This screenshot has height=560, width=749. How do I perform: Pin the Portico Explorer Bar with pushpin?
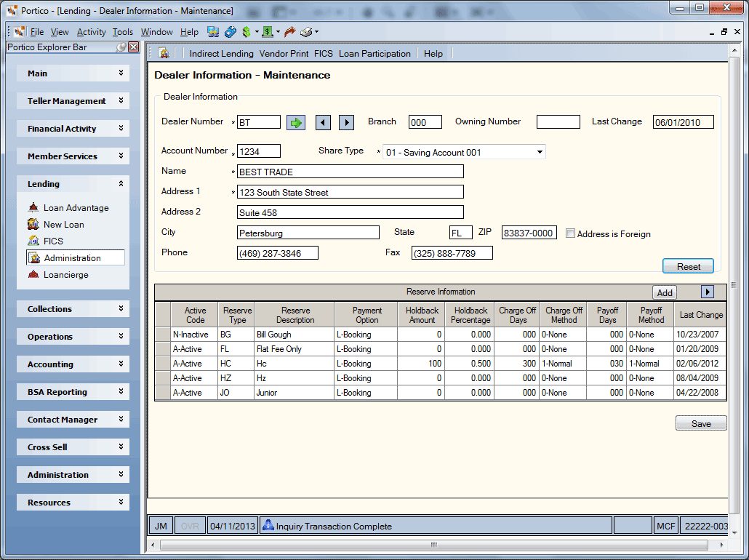coord(121,47)
